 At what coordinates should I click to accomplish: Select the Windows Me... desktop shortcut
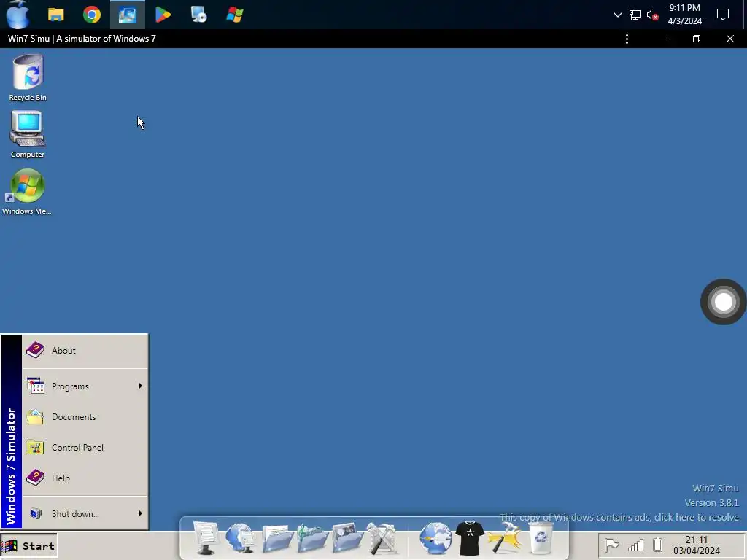click(x=27, y=192)
